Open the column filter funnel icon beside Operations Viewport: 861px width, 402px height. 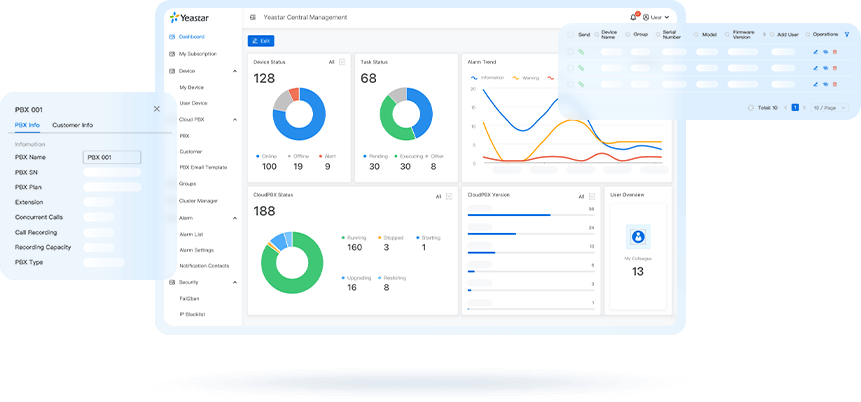click(x=847, y=35)
